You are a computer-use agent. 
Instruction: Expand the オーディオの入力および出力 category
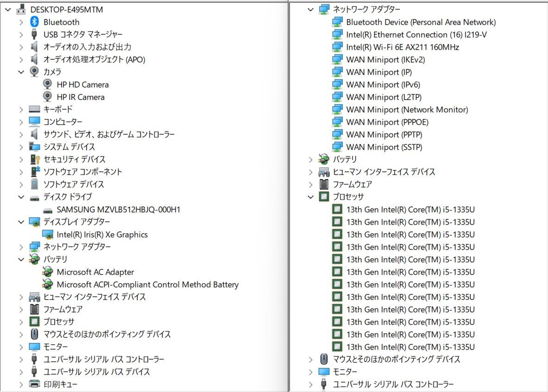click(x=21, y=47)
